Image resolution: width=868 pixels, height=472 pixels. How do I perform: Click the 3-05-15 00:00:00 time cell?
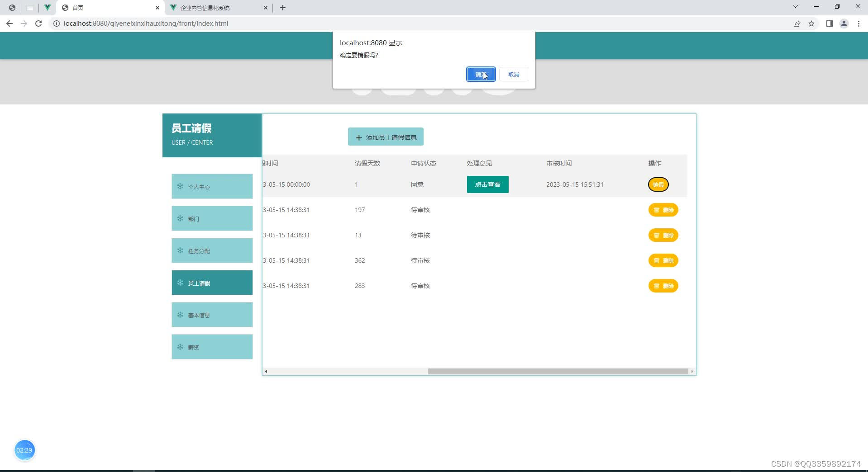[286, 184]
